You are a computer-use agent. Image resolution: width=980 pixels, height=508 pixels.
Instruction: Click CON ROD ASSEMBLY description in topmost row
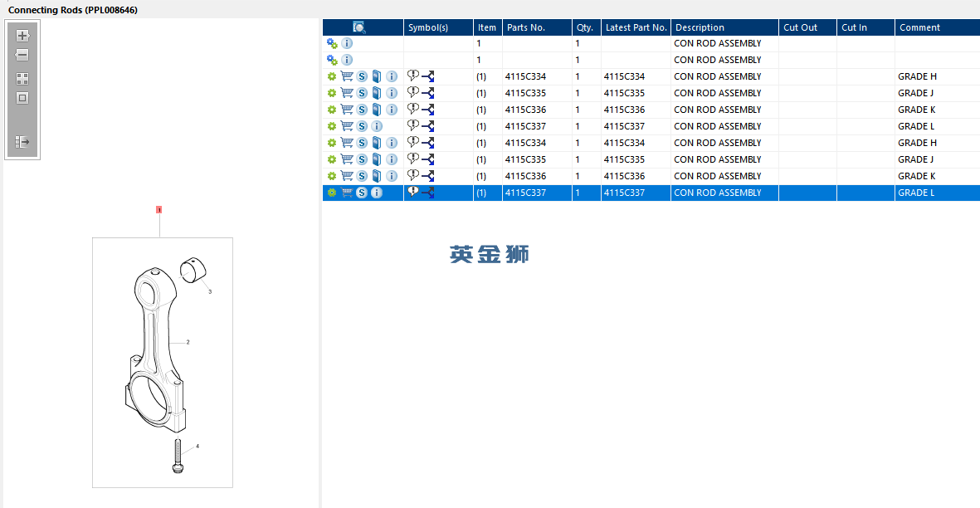coord(718,43)
